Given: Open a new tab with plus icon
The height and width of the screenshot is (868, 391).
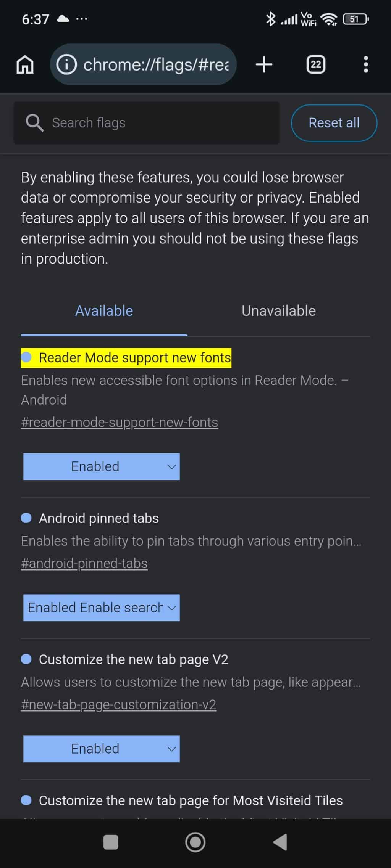Looking at the screenshot, I should (264, 64).
